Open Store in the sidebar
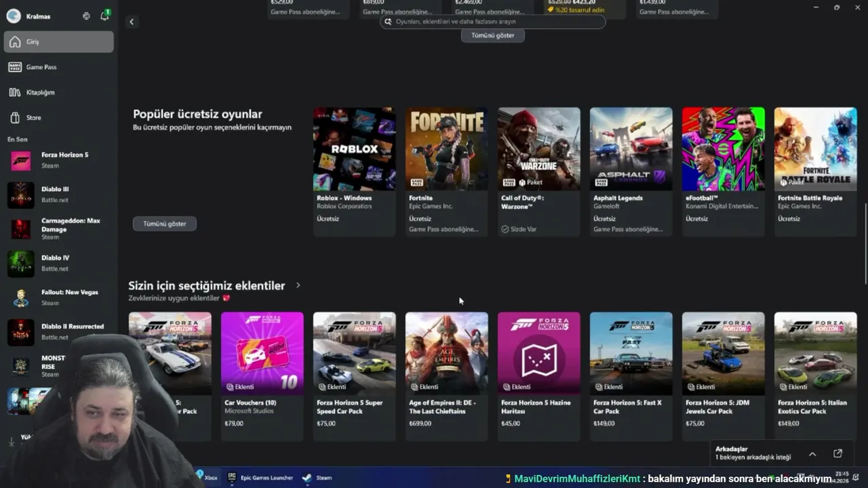The image size is (868, 488). click(x=59, y=118)
